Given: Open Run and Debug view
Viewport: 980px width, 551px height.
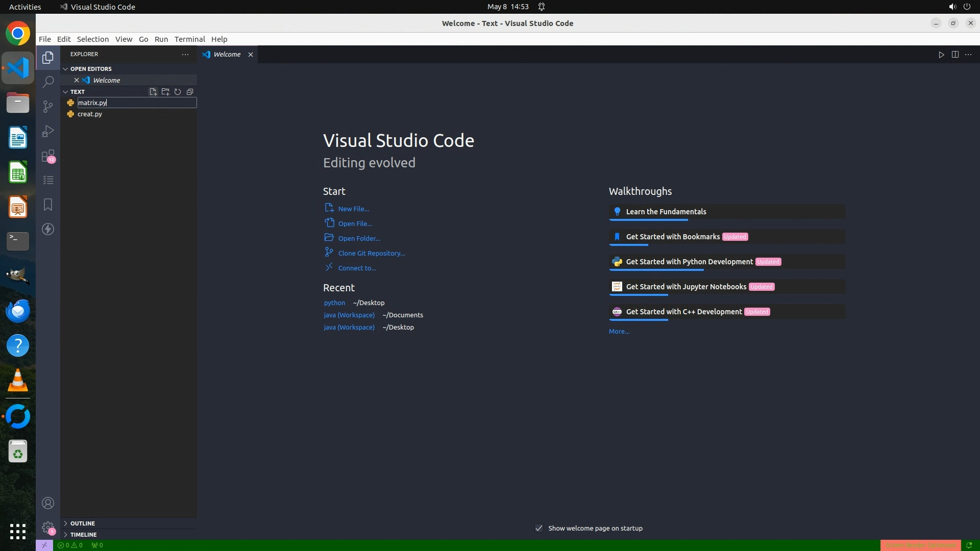Looking at the screenshot, I should click(48, 131).
